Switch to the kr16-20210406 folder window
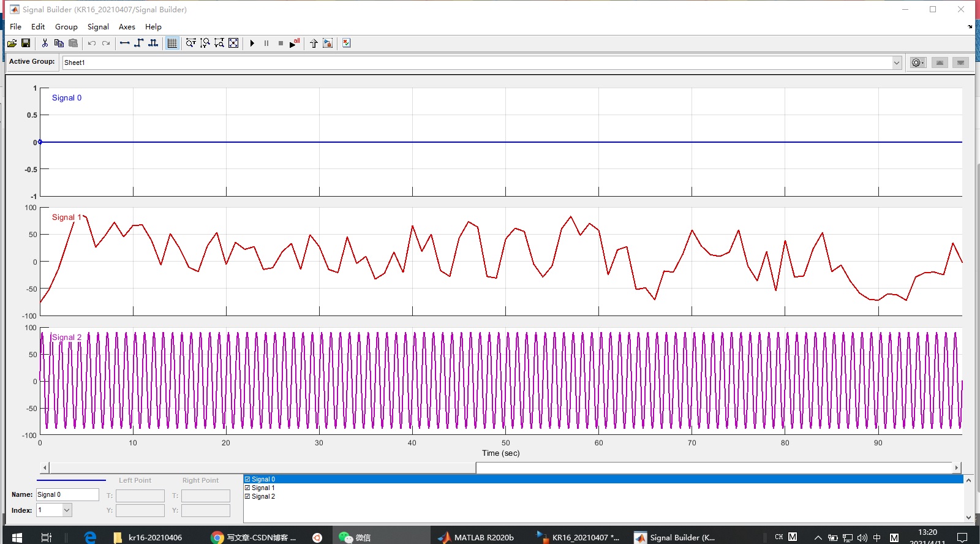The image size is (980, 544). 148,537
